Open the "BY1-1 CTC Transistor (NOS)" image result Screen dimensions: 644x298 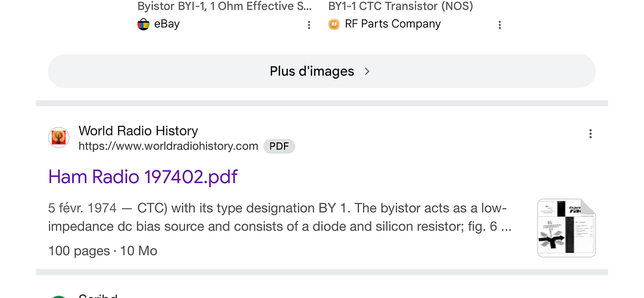click(401, 7)
